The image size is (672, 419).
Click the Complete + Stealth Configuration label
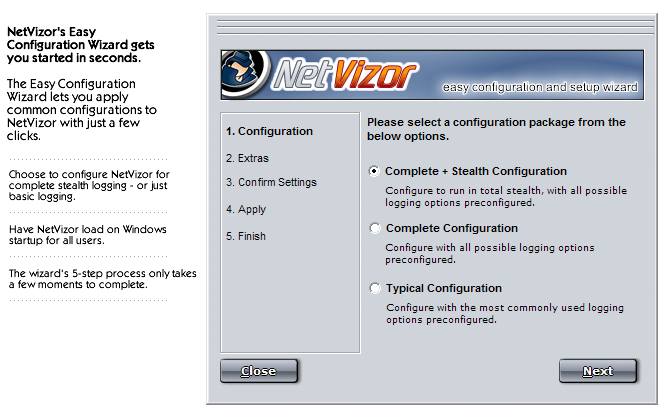(x=476, y=171)
